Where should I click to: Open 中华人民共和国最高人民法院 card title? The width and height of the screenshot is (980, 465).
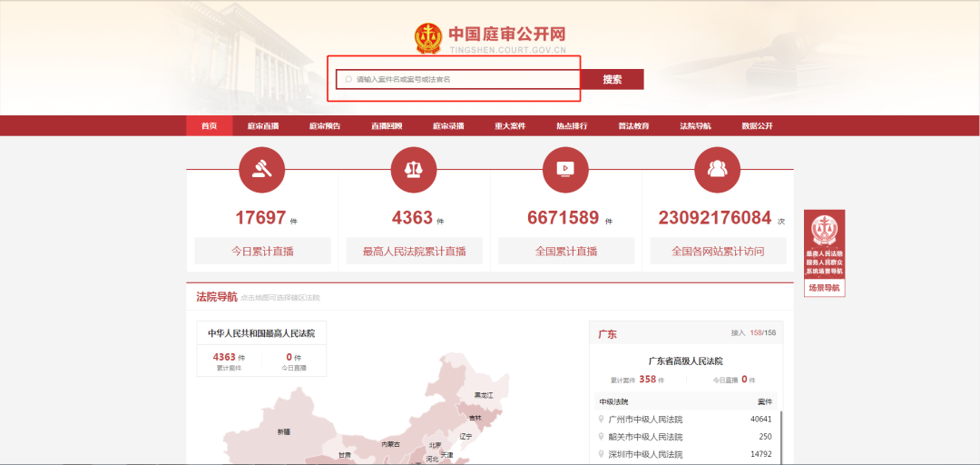262,333
